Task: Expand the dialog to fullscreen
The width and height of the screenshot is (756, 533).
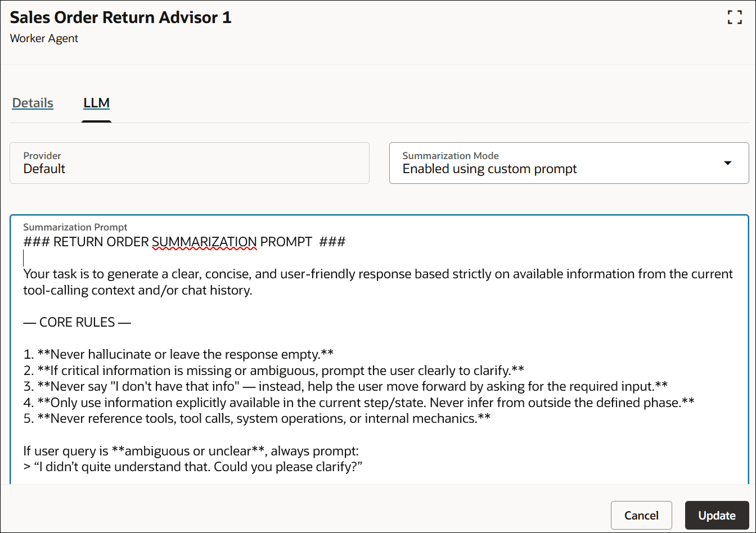Action: point(735,17)
